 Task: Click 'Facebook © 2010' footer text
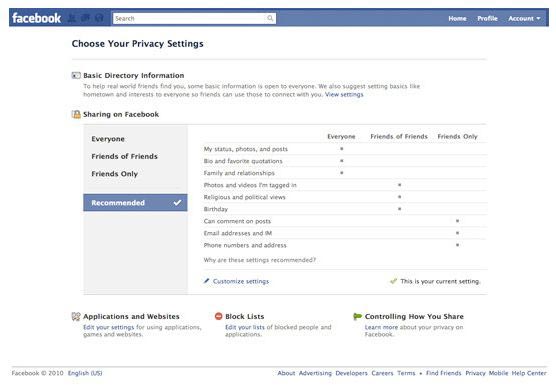37,373
